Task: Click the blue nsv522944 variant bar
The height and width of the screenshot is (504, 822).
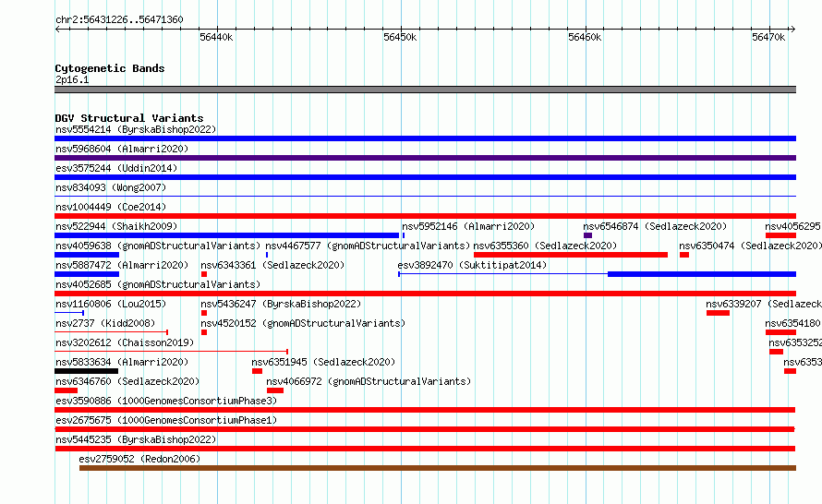Action: point(226,235)
